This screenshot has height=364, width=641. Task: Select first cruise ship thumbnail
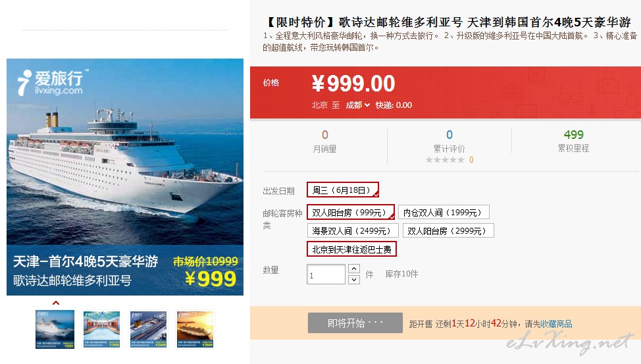coord(55,329)
